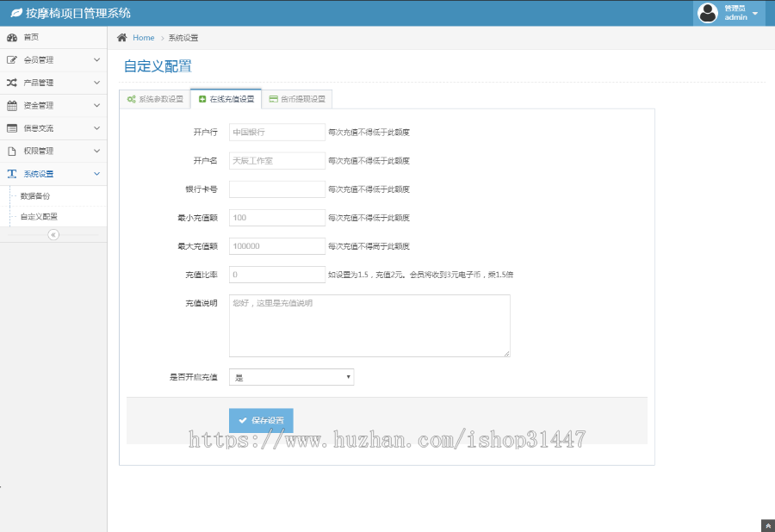
Task: Open 首页 in the sidebar
Action: 53,38
